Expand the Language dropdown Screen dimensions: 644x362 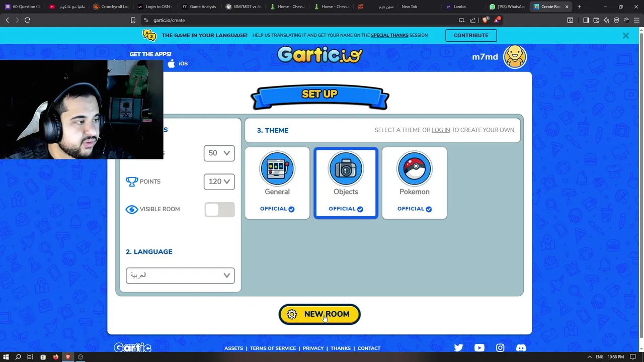point(180,276)
